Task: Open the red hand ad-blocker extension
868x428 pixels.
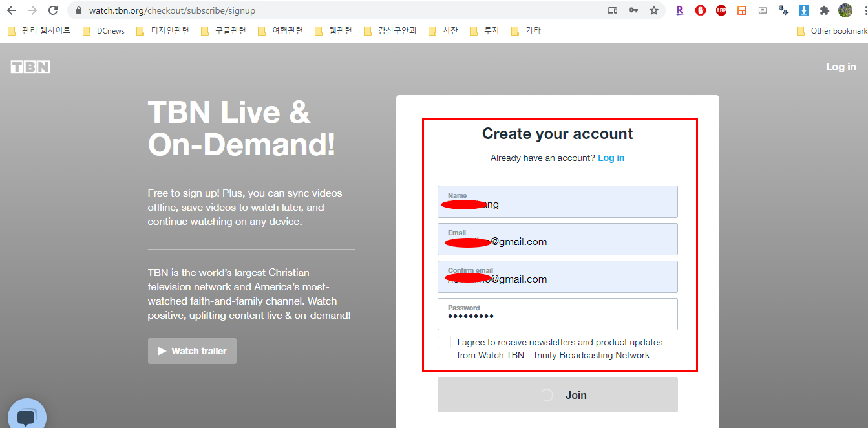Action: pyautogui.click(x=701, y=10)
